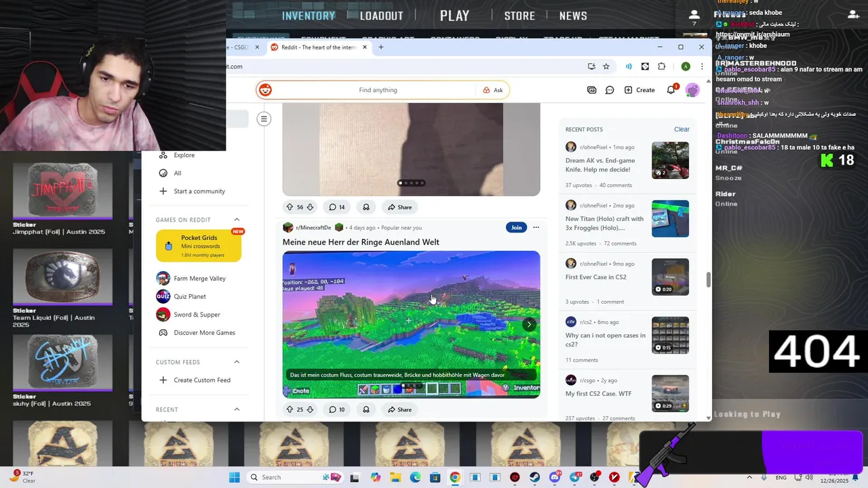This screenshot has height=488, width=868.
Task: Close the Reddit browser tab
Action: tap(365, 47)
